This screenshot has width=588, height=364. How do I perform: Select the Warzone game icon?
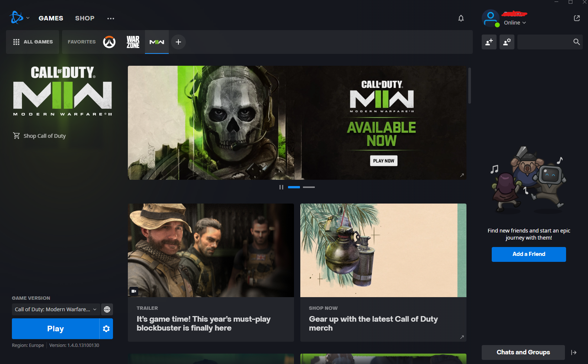(x=133, y=42)
